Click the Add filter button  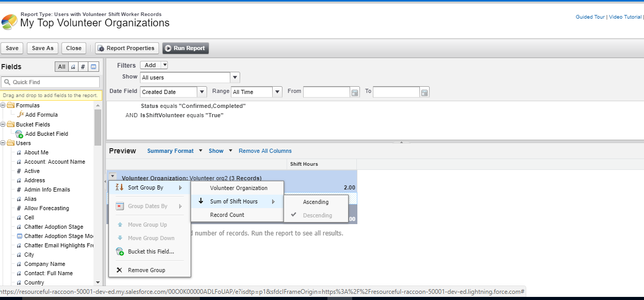(150, 65)
